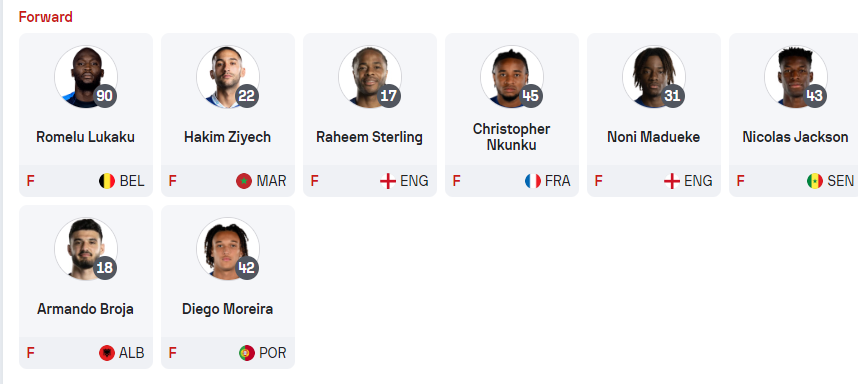Viewport: 858px width, 384px height.
Task: Visit Nicolas Jackson's profile name
Action: coord(795,137)
